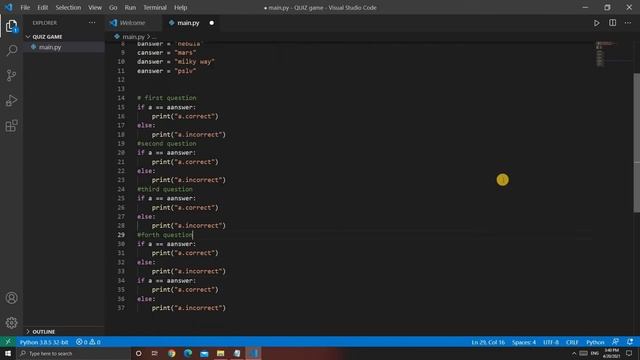Viewport: 640px width, 360px height.
Task: Click the editor vertical scrollbar thumb
Action: pyautogui.click(x=636, y=143)
